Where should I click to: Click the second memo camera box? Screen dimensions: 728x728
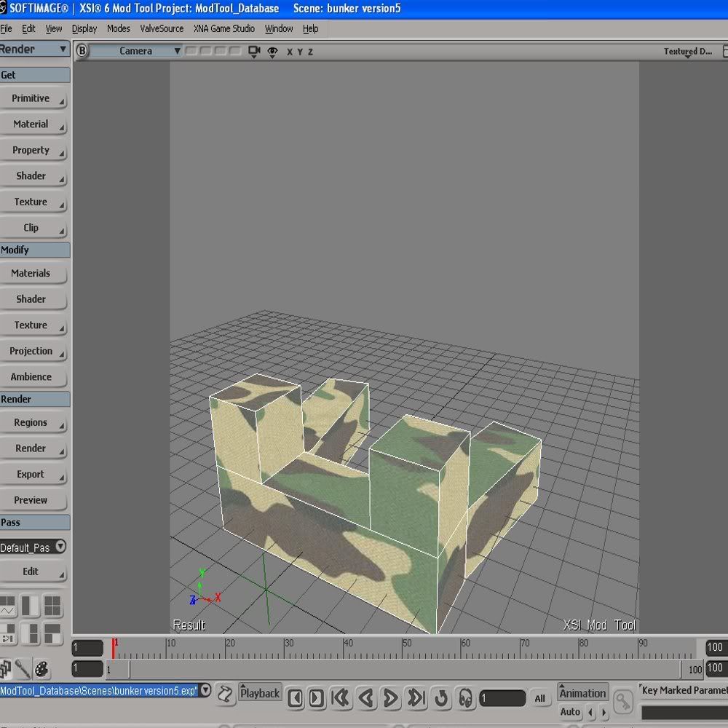[x=206, y=51]
